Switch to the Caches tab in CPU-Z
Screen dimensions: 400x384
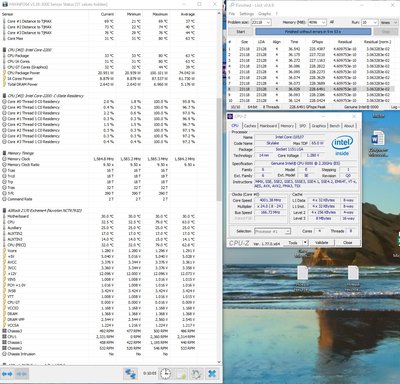tap(250, 126)
